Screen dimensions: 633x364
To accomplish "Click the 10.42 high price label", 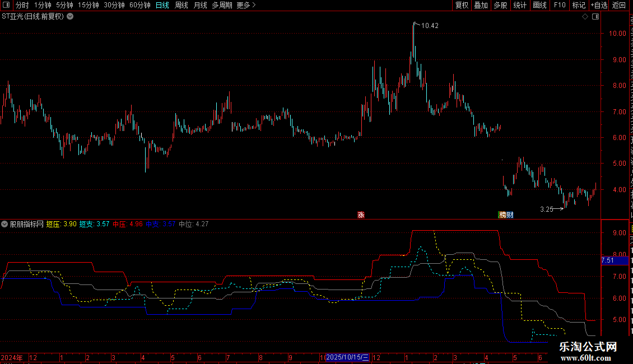I will click(x=430, y=25).
